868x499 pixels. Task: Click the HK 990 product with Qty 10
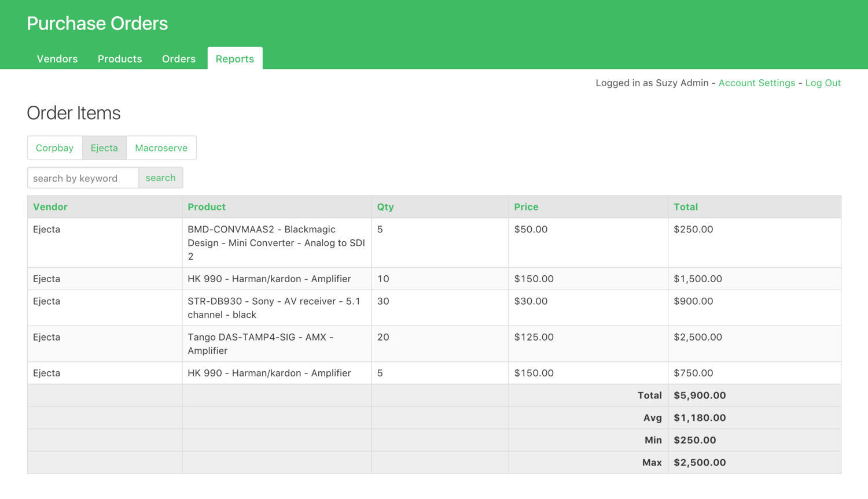[x=277, y=279]
